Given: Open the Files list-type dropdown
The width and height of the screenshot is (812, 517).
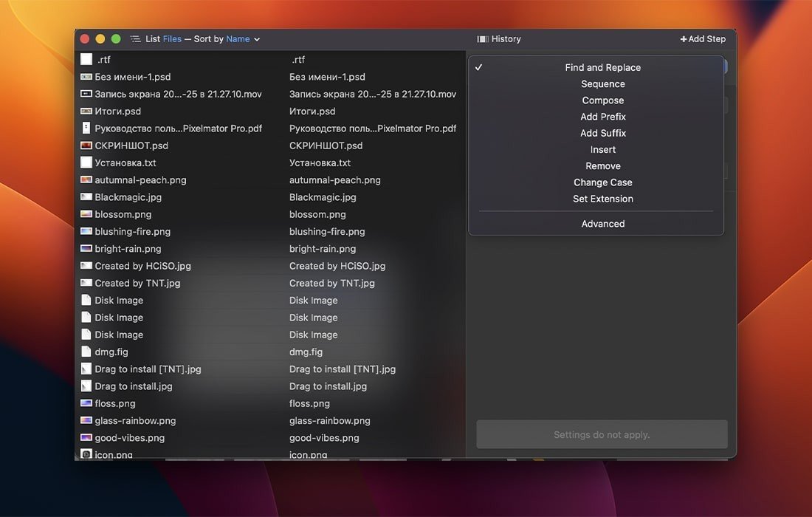Looking at the screenshot, I should point(172,39).
